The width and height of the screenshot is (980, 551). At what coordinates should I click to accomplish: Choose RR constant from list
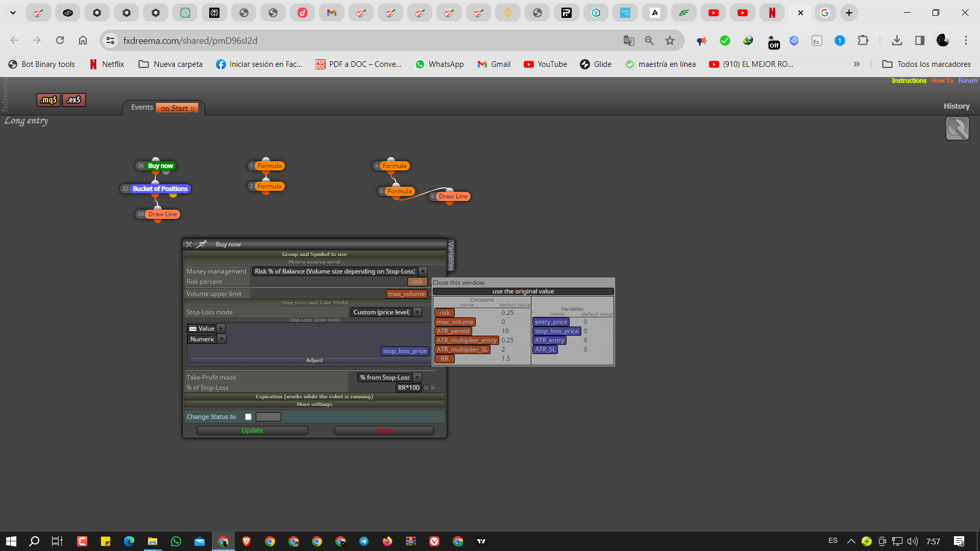[x=445, y=359]
